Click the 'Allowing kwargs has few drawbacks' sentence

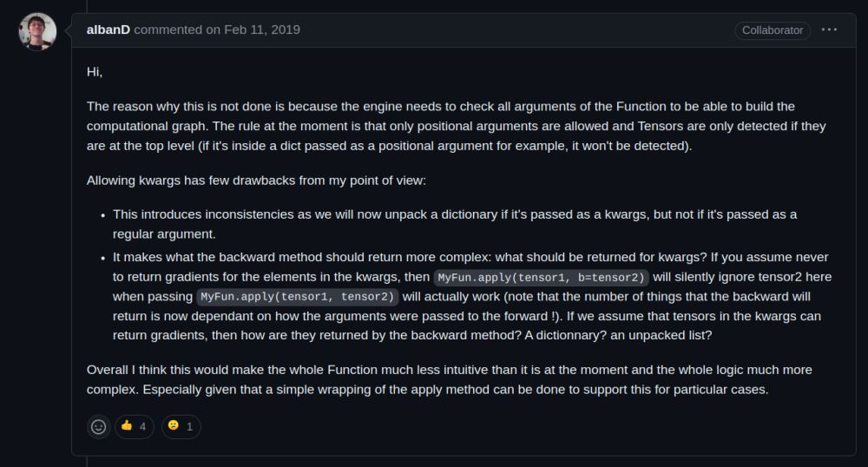pos(256,181)
